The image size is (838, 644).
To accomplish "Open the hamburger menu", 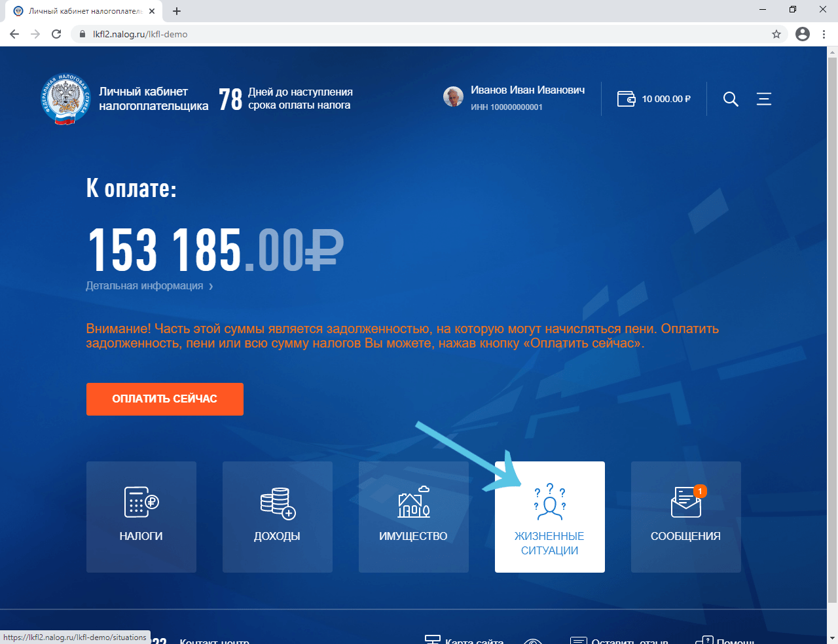I will 763,99.
